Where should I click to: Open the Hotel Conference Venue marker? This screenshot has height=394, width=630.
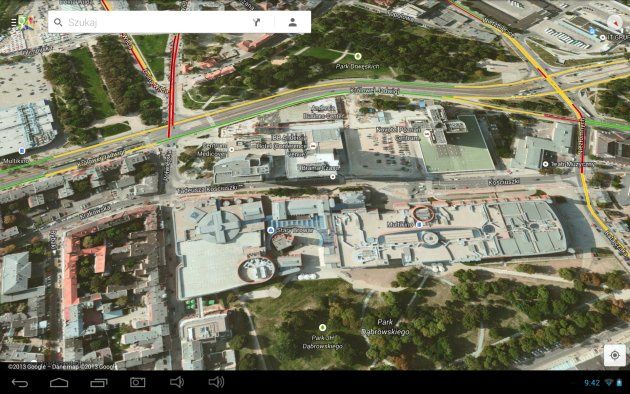(x=313, y=146)
